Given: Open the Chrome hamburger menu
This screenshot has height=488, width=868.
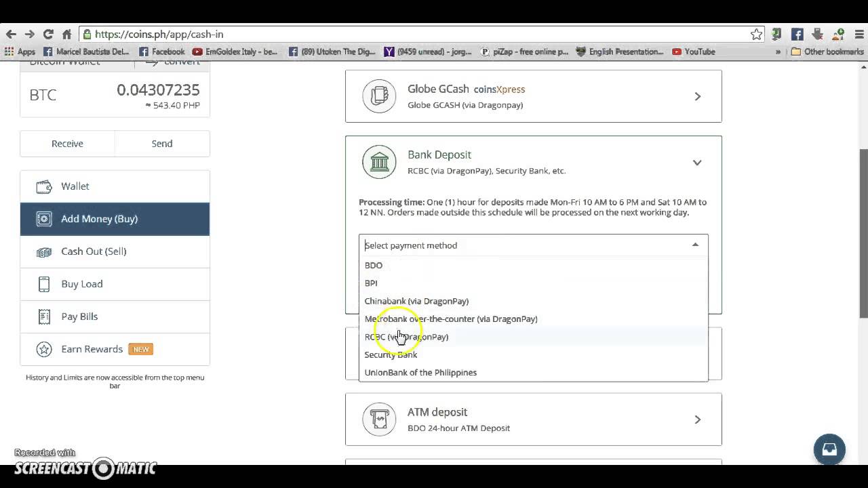Looking at the screenshot, I should coord(858,34).
